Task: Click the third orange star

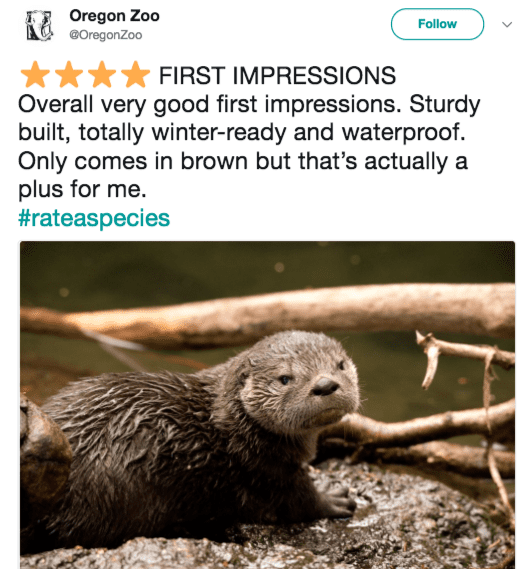Action: (x=102, y=74)
